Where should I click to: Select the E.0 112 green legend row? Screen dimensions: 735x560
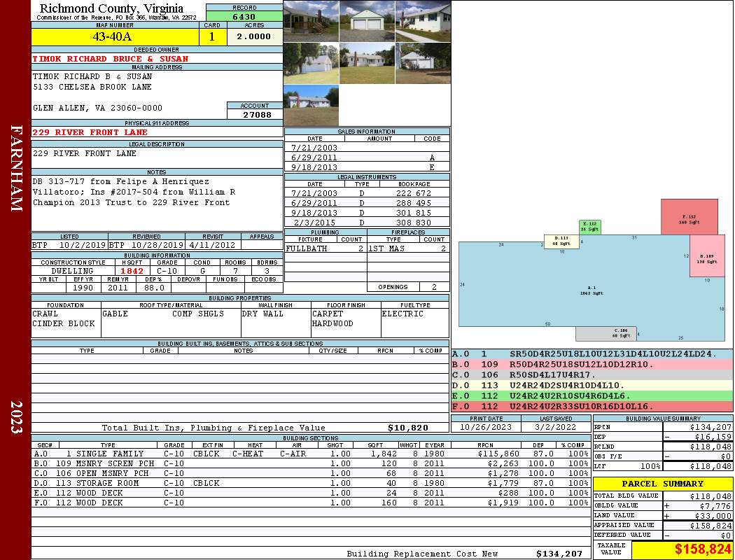tap(591, 395)
